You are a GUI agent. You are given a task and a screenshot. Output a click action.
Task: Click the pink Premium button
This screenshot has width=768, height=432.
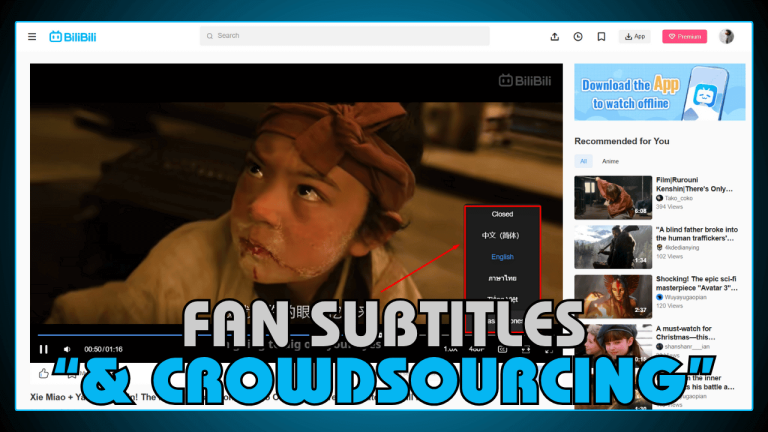[x=684, y=36]
